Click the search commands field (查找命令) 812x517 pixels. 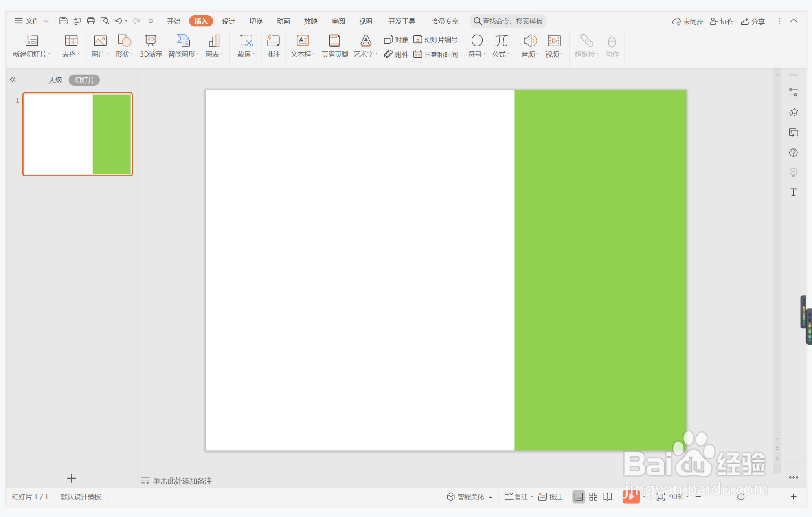coord(508,21)
